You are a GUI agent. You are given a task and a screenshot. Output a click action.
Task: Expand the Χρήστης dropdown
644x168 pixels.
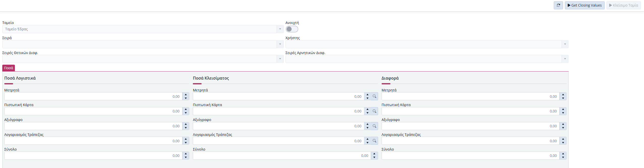click(565, 44)
